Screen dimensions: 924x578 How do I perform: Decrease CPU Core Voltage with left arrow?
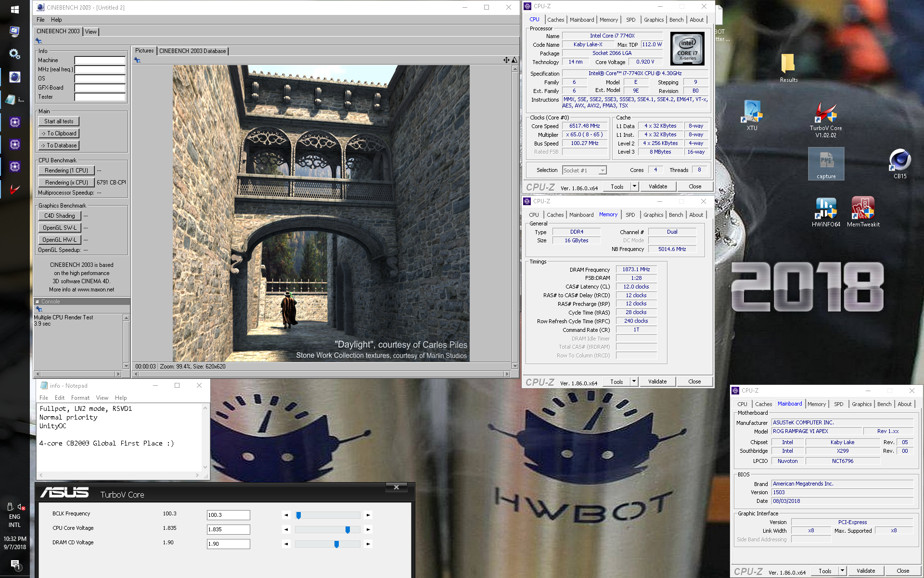(286, 530)
